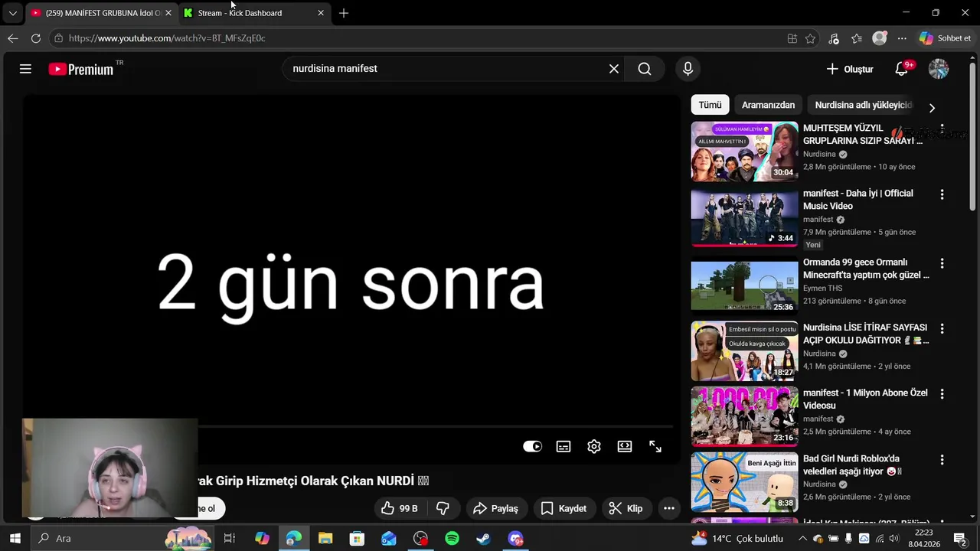Open Spotify from the taskbar

452,539
